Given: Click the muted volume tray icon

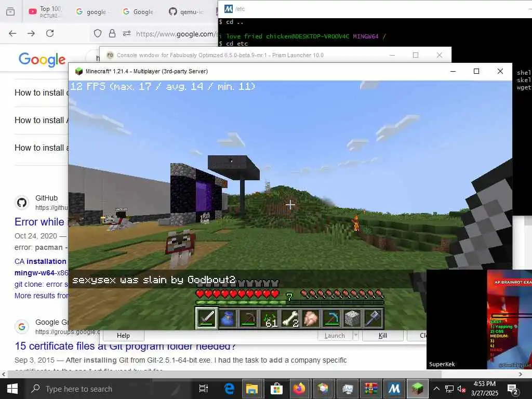Looking at the screenshot, I should (461, 389).
